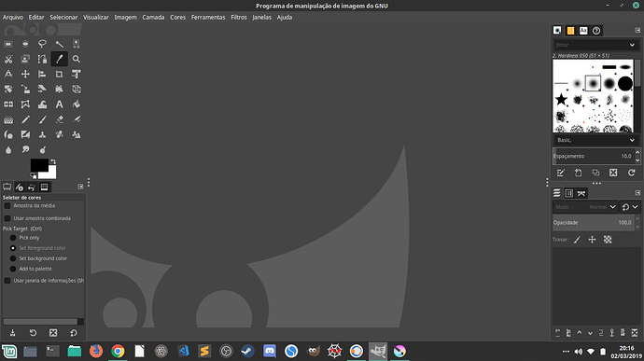Switch to the Patterns tab
The image size is (644, 361).
coord(570,31)
